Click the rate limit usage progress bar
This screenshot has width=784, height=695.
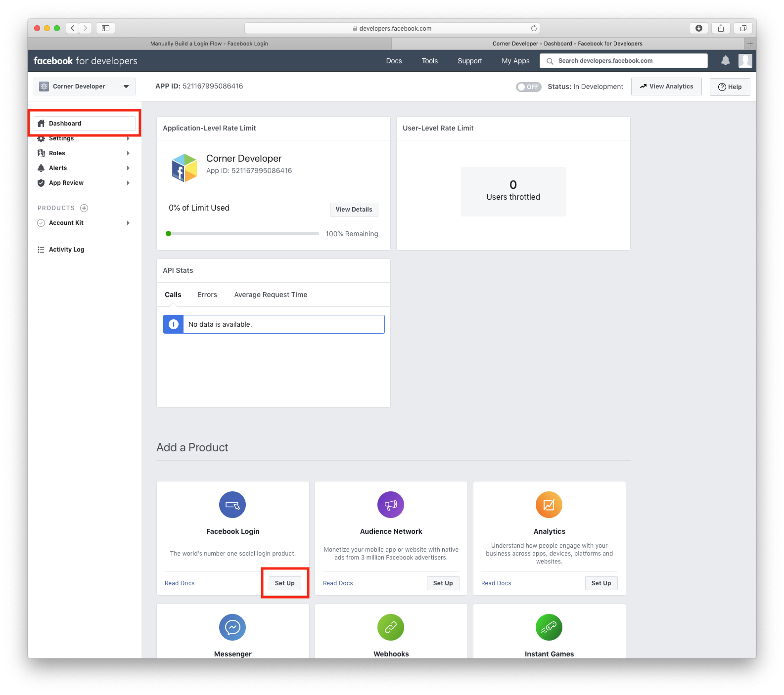(242, 234)
